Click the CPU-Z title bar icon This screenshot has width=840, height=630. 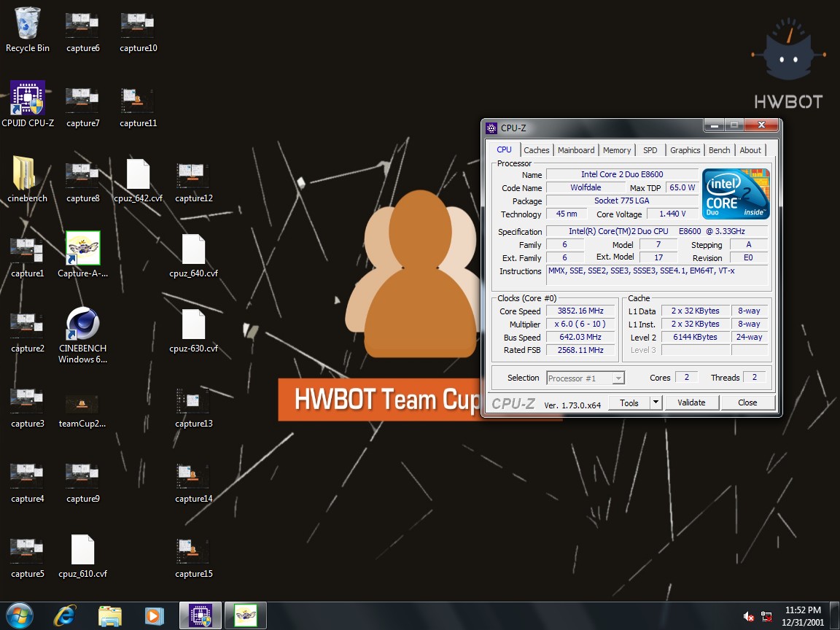coord(491,128)
